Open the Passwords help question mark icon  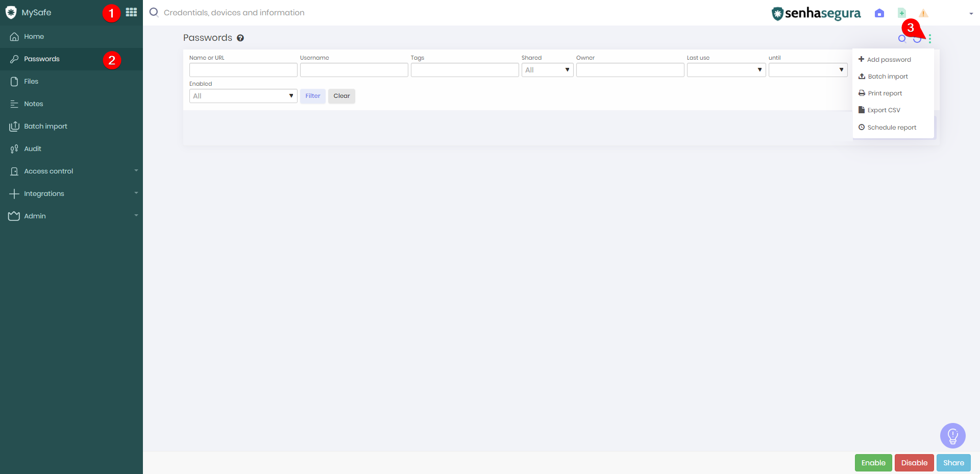point(240,38)
